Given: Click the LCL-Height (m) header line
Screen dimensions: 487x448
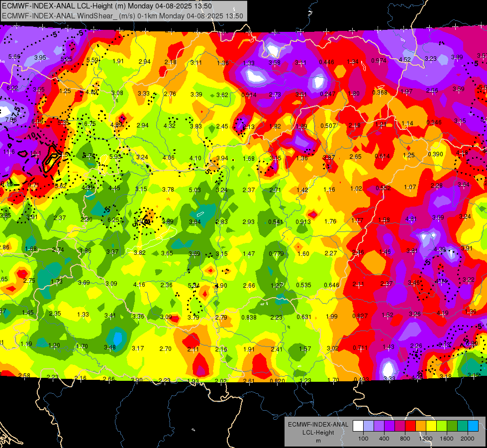Looking at the screenshot, I should (x=107, y=6).
